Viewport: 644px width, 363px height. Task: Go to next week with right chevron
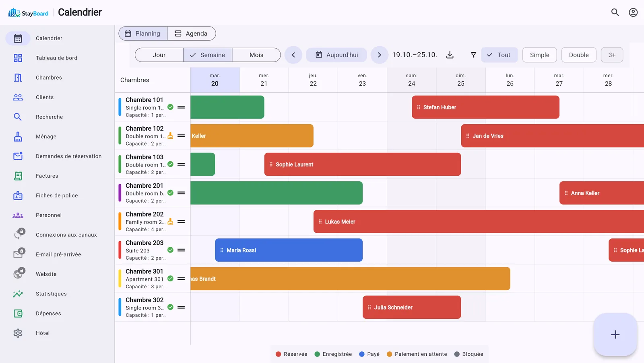tap(379, 55)
